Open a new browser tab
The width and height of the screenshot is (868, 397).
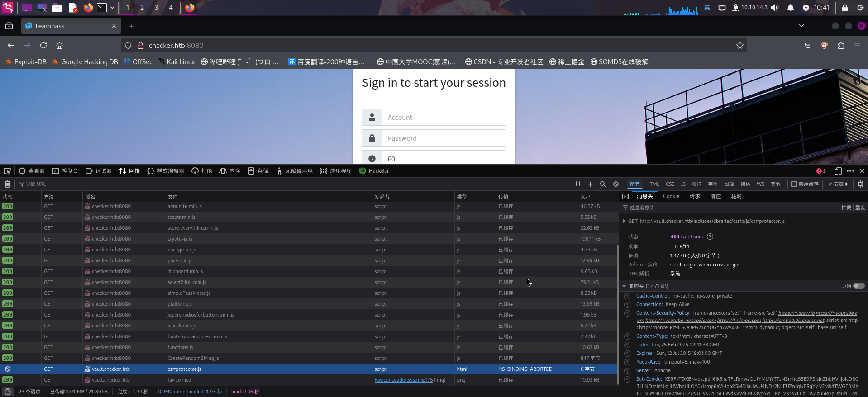(x=131, y=26)
